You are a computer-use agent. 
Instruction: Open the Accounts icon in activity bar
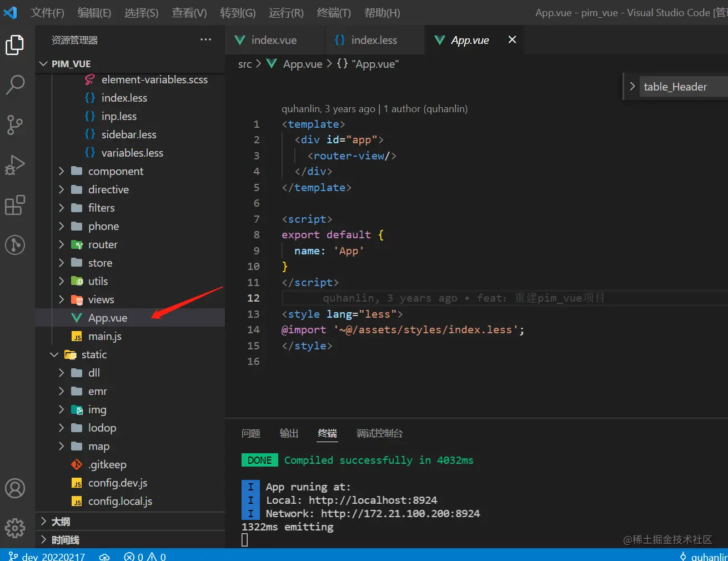pos(15,488)
